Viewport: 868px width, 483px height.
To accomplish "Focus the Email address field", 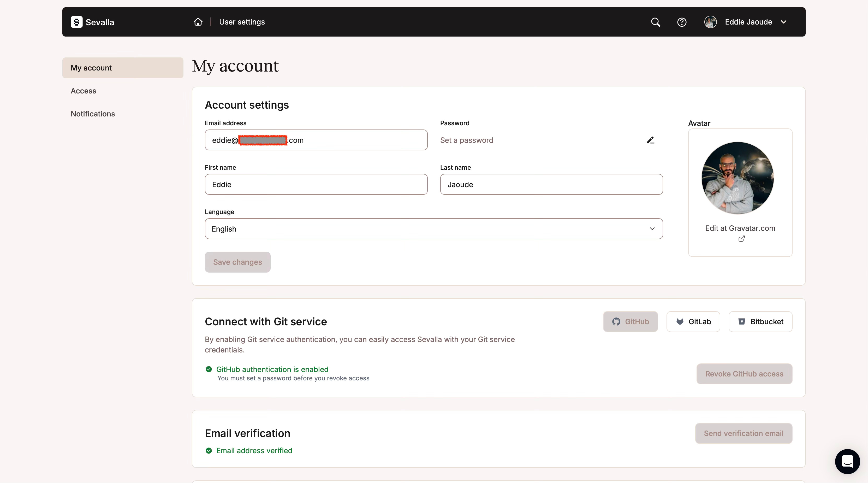I will click(x=316, y=140).
